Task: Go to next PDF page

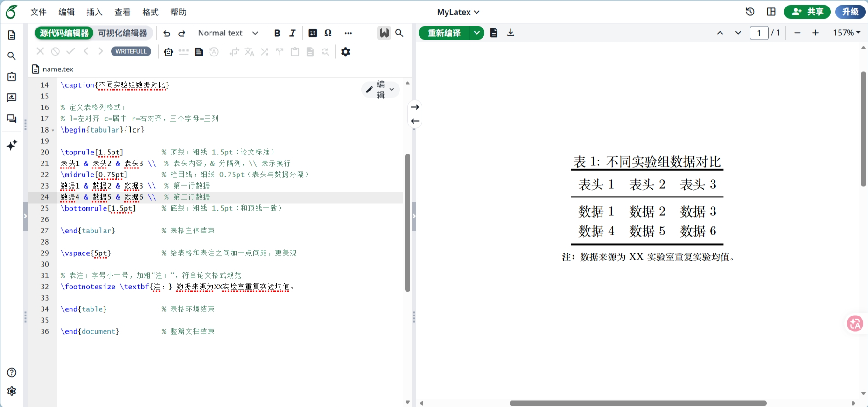Action: 738,33
